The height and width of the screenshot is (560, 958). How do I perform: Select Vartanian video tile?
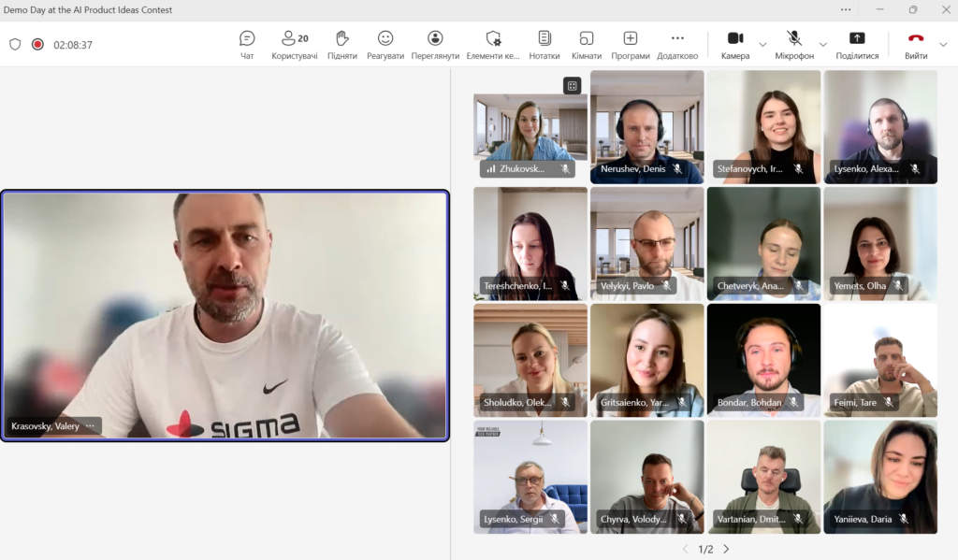coord(763,477)
